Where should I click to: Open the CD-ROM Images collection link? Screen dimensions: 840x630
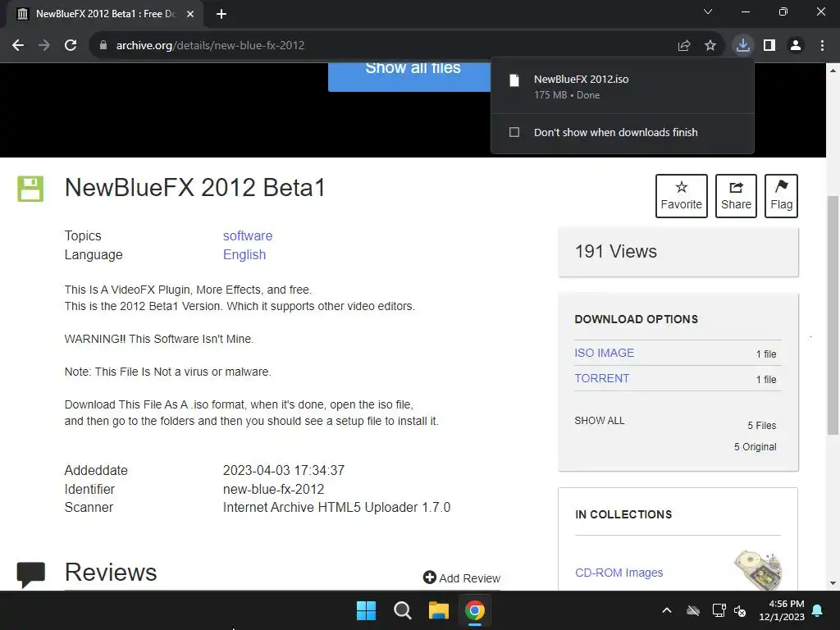click(x=619, y=573)
